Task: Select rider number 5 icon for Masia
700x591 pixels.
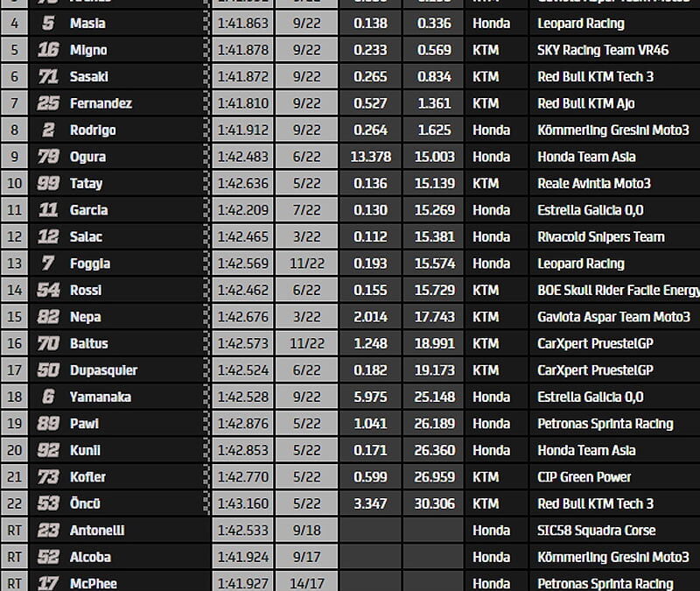Action: pyautogui.click(x=48, y=24)
